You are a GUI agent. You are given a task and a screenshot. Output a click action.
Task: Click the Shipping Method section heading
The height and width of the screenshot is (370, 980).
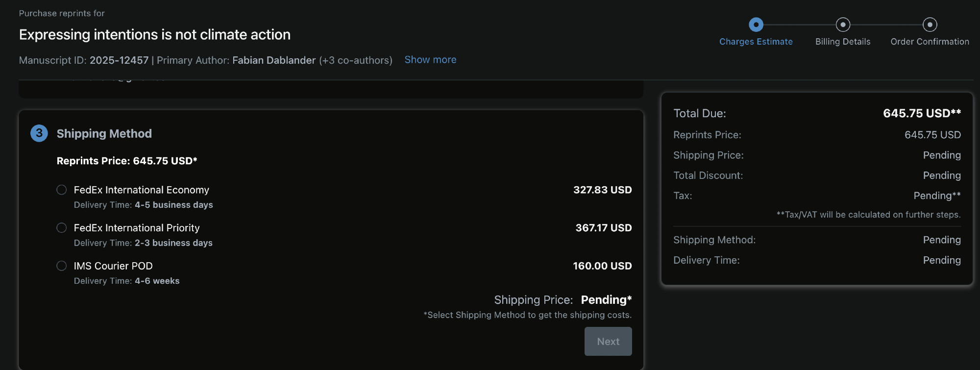click(x=104, y=133)
